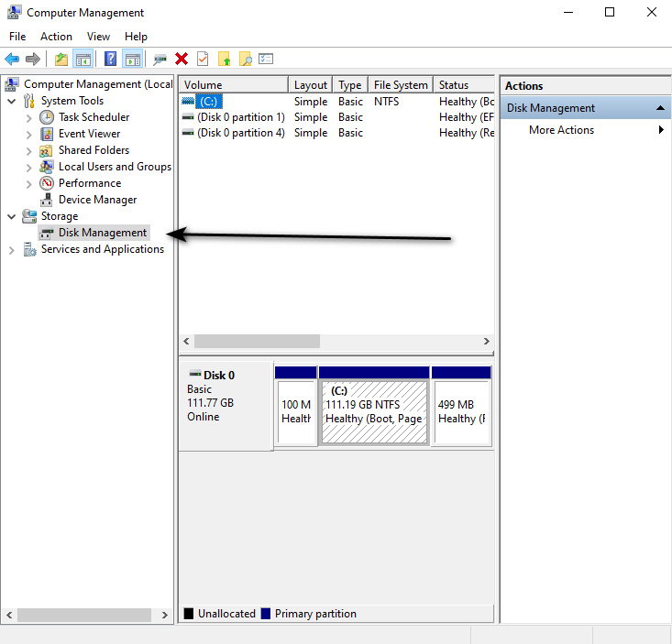Click the blue Help question mark icon
Viewport: 672px width, 644px height.
110,59
